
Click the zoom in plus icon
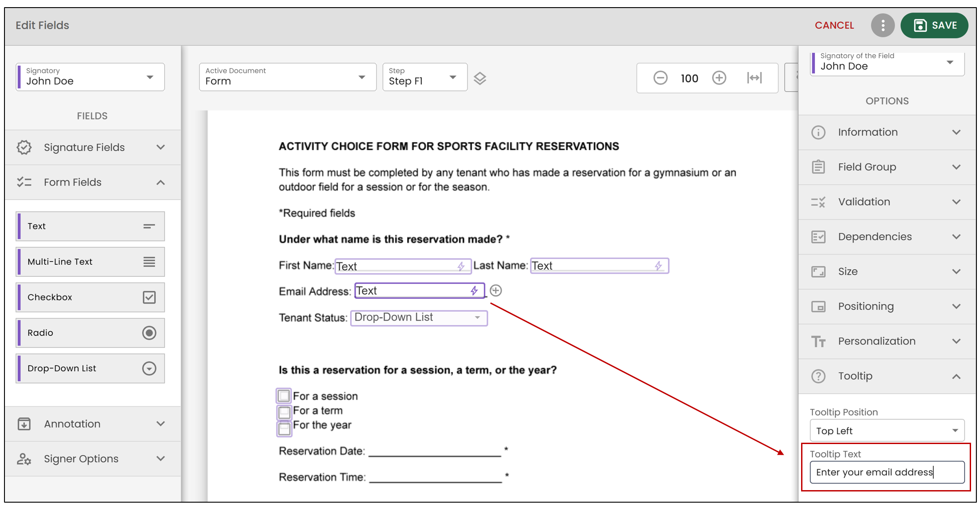[x=719, y=78]
